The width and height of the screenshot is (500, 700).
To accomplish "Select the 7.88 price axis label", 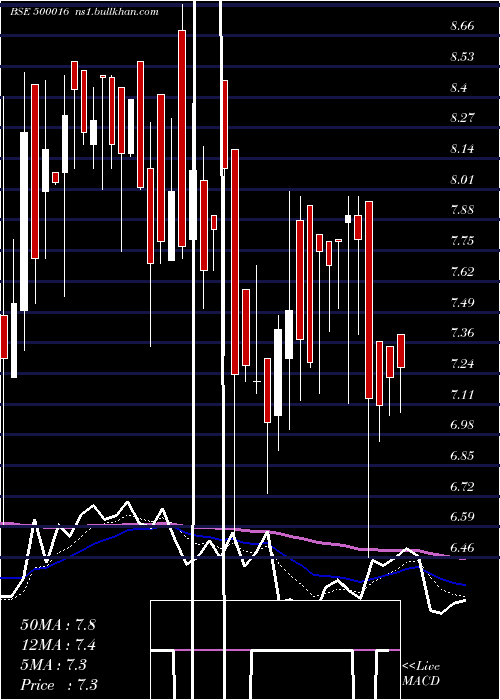I will coord(462,210).
